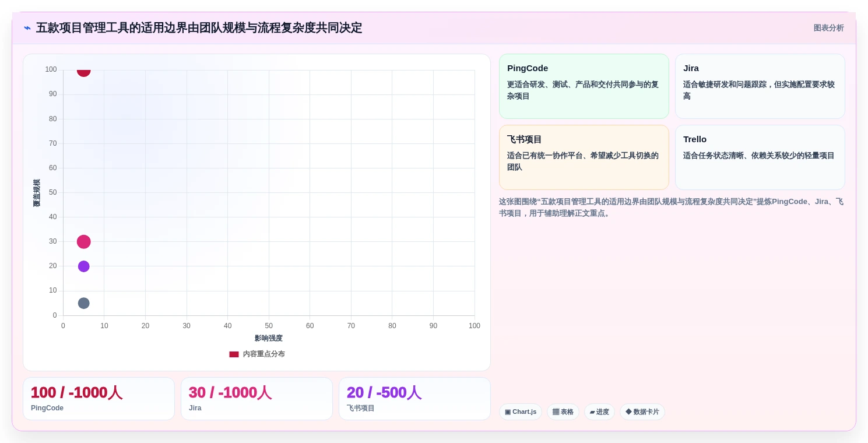The image size is (868, 443).
Task: Select the 进度 tag
Action: click(x=599, y=412)
